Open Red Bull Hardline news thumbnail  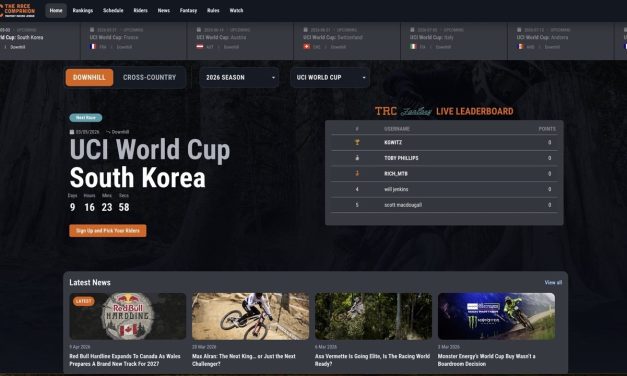(128, 316)
